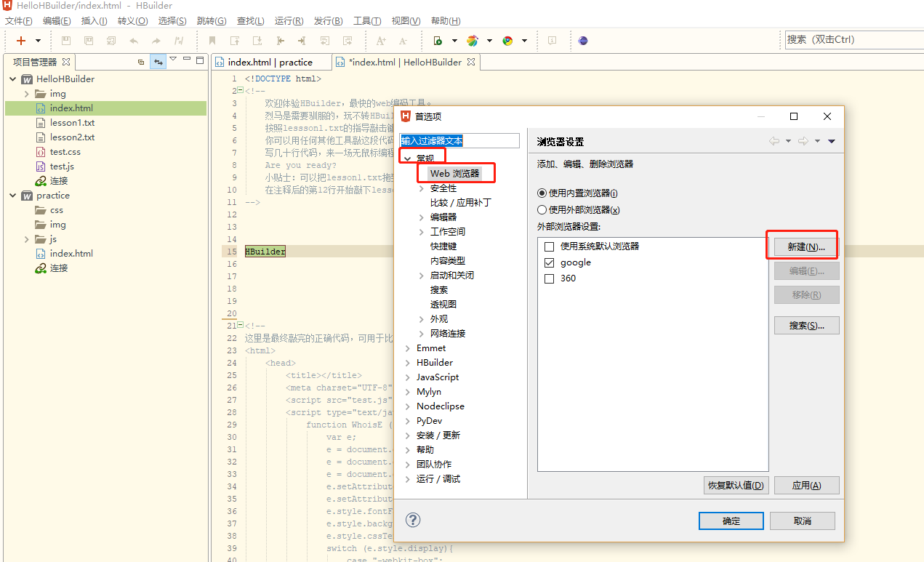Expand the img folder under HelloHBuilder
Viewport: 924px width, 562px height.
tap(27, 93)
